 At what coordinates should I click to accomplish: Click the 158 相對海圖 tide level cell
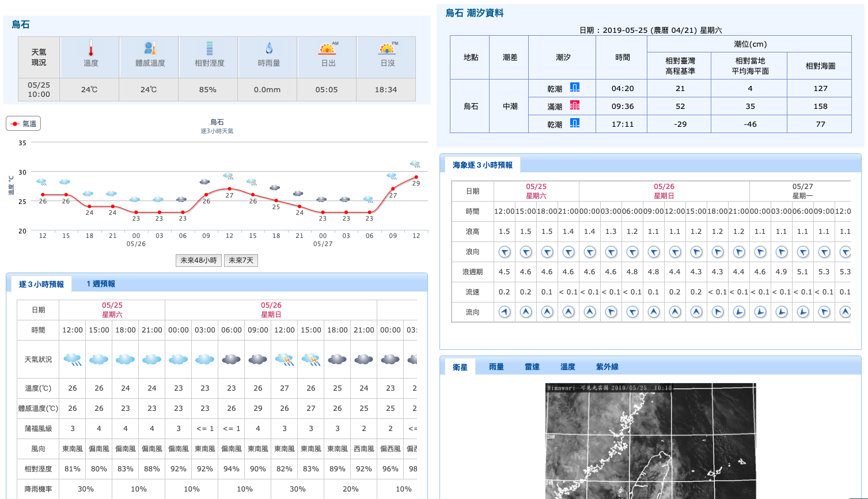point(821,106)
